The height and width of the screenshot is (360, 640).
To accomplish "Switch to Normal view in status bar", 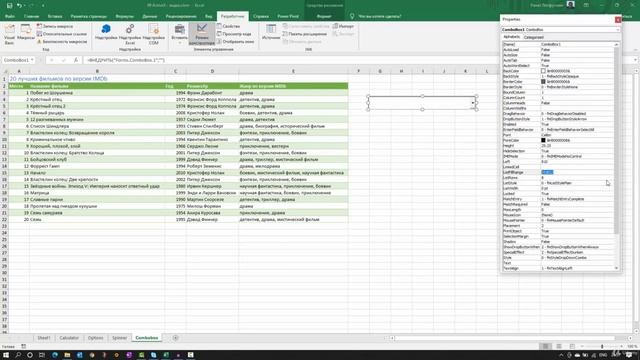I will [x=545, y=347].
